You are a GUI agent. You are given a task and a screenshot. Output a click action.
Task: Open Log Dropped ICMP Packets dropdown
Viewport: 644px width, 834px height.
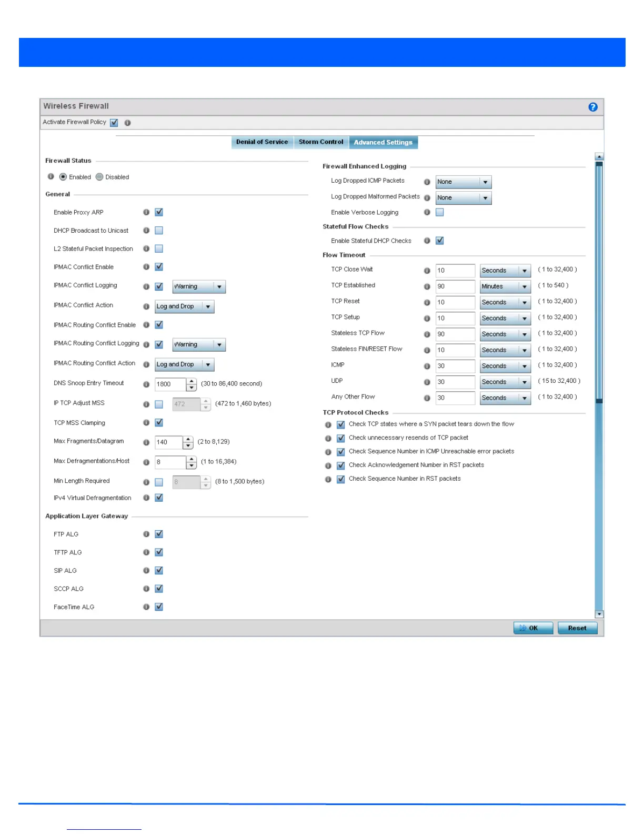[x=464, y=182]
